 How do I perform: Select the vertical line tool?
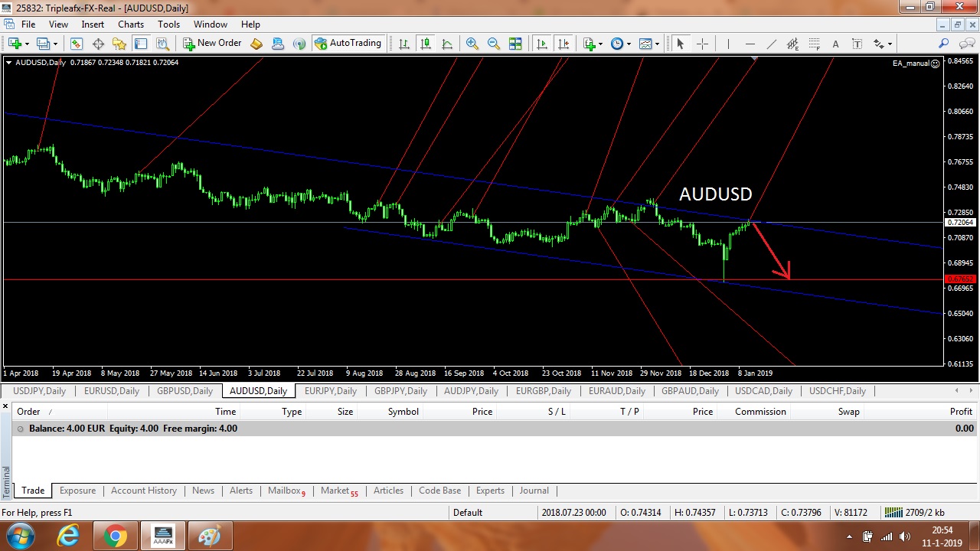[728, 44]
